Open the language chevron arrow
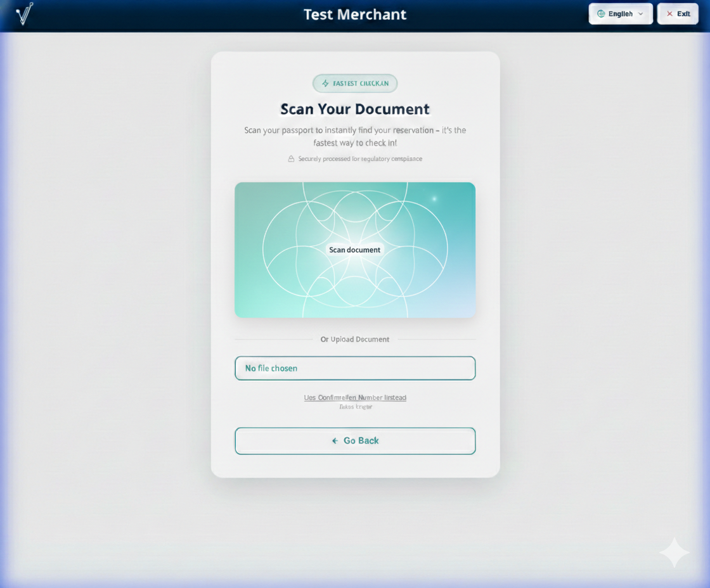 641,13
